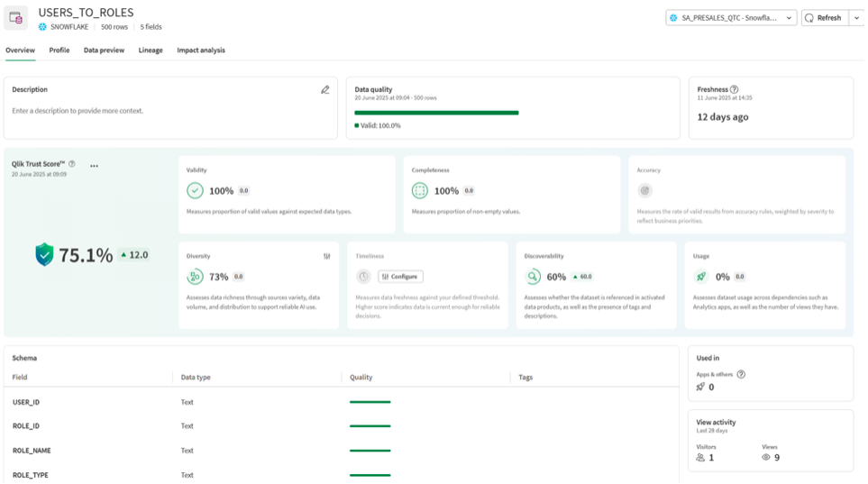Click the Discoverability magnifier icon

click(x=534, y=277)
